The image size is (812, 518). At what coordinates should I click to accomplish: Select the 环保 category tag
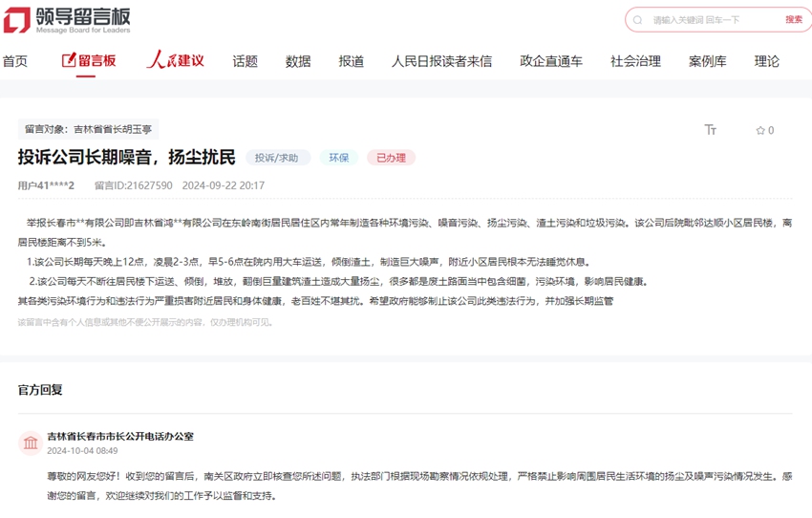point(338,158)
